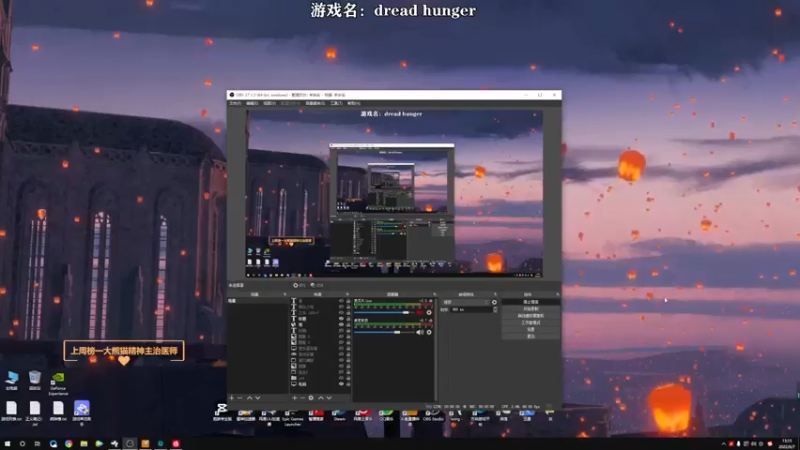Click the transition duration stepper arrows
This screenshot has width=800, height=450.
pos(495,310)
